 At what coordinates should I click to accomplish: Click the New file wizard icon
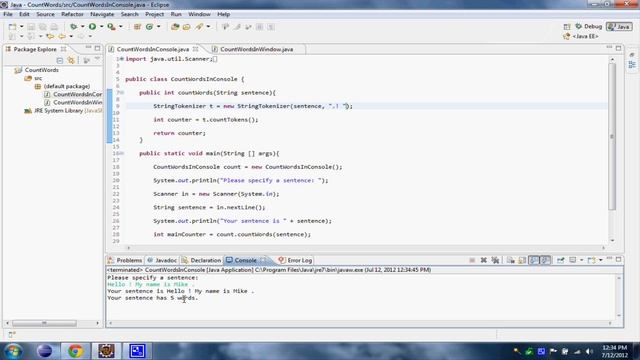tap(12, 27)
